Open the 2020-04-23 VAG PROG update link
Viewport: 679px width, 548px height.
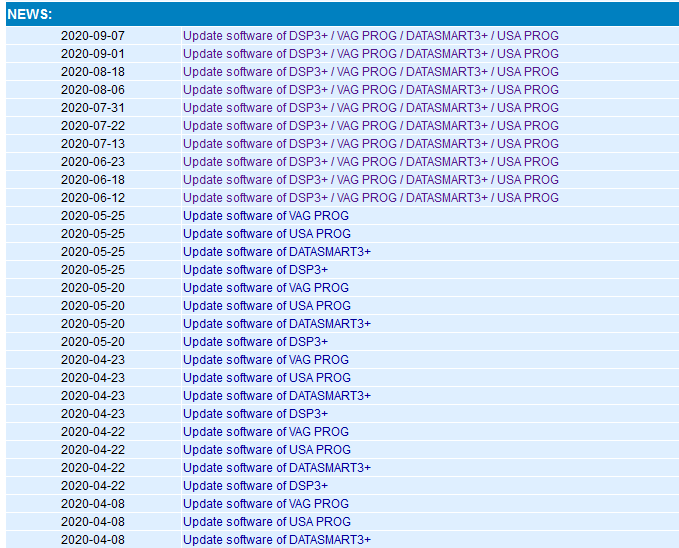point(266,360)
